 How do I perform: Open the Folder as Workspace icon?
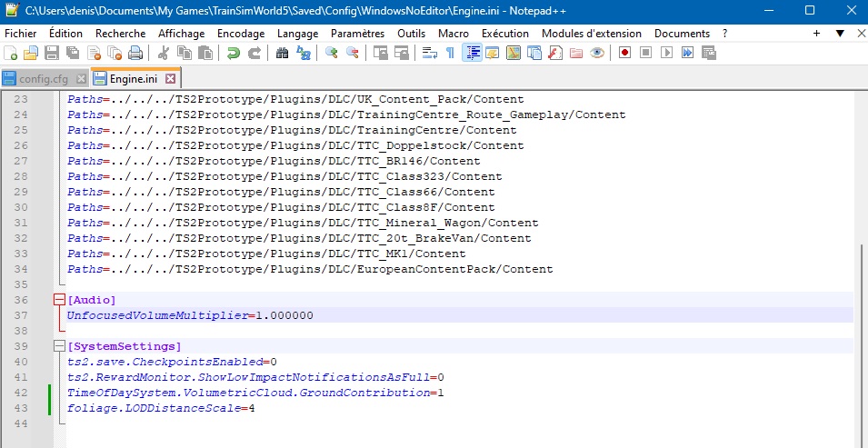576,54
